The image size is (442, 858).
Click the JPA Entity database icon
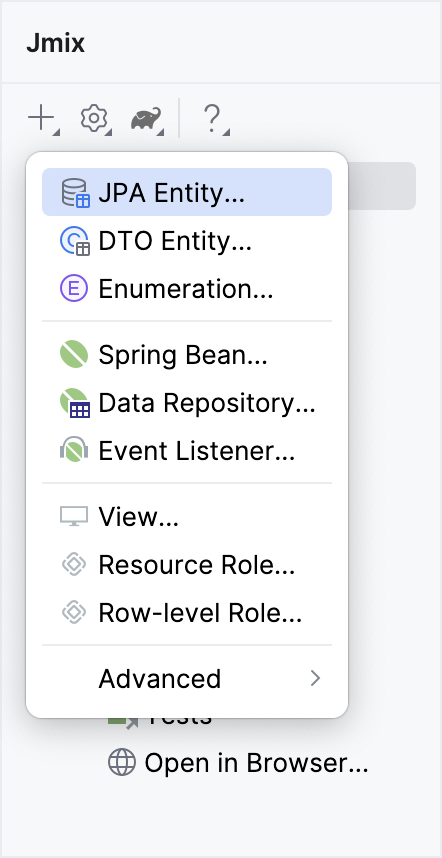point(74,193)
